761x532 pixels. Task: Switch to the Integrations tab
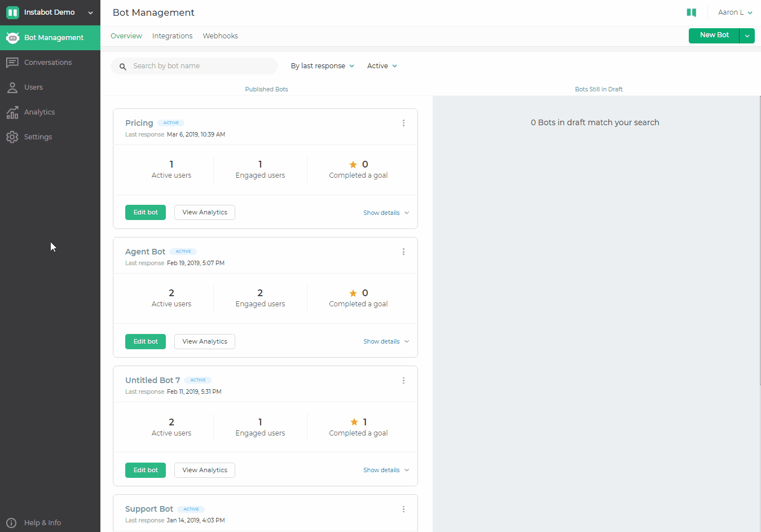pyautogui.click(x=172, y=36)
